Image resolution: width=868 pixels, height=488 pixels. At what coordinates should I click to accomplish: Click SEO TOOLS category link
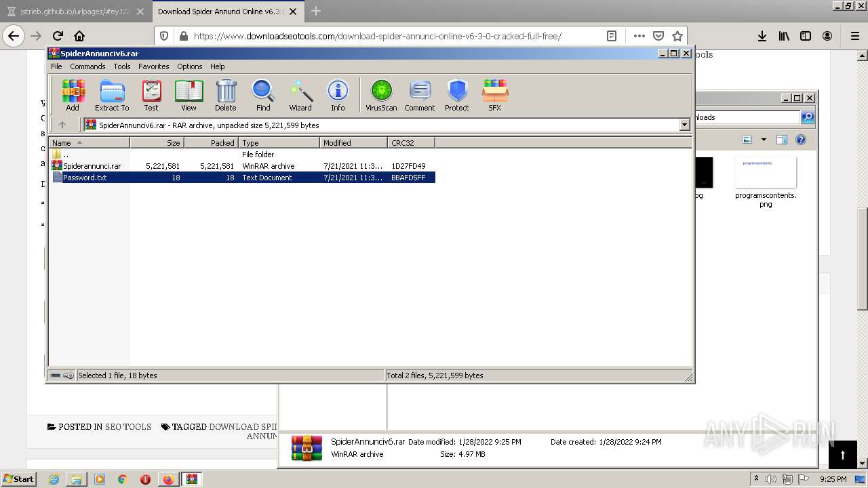point(128,427)
